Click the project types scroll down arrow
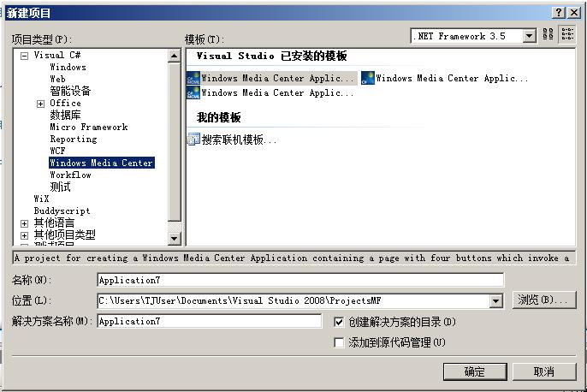Image resolution: width=587 pixels, height=392 pixels. (174, 239)
